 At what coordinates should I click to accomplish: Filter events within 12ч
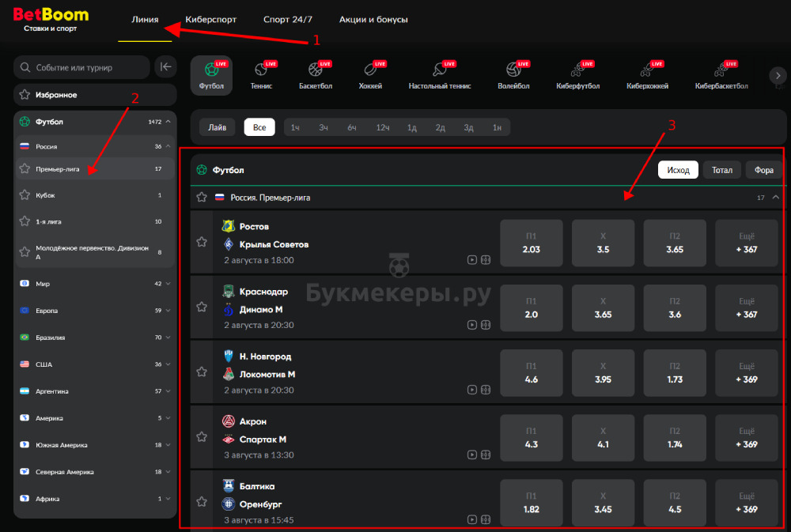[382, 127]
